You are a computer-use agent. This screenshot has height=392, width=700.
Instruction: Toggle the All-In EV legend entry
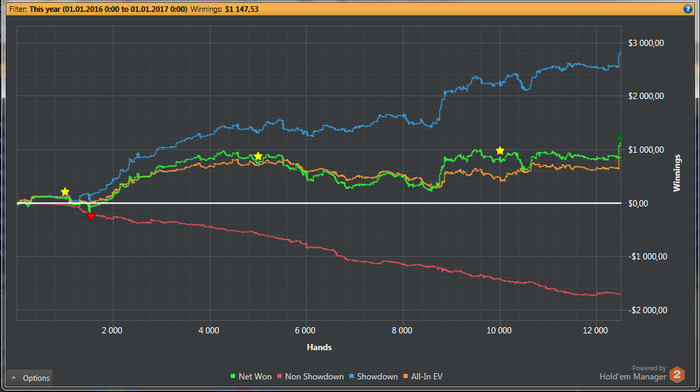coord(423,377)
